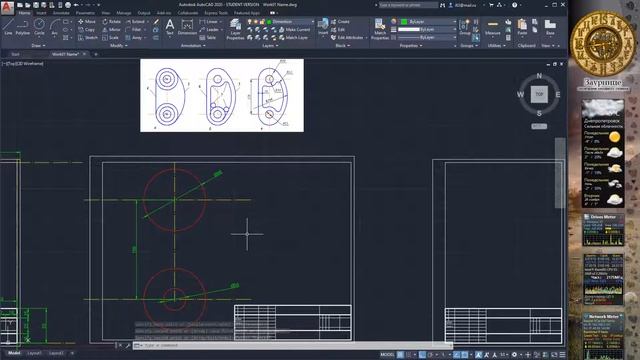Screen dimensions: 640x360
Task: Click the Linear dimension button
Action: point(209,22)
